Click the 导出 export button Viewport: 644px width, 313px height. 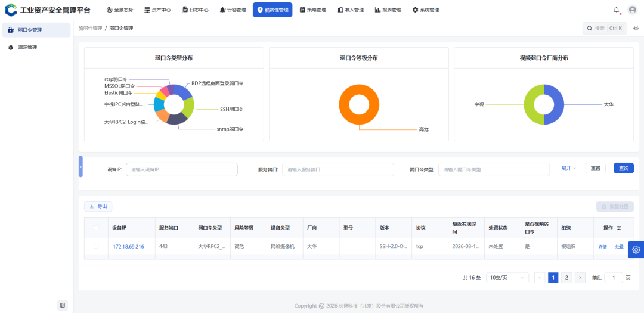click(98, 207)
